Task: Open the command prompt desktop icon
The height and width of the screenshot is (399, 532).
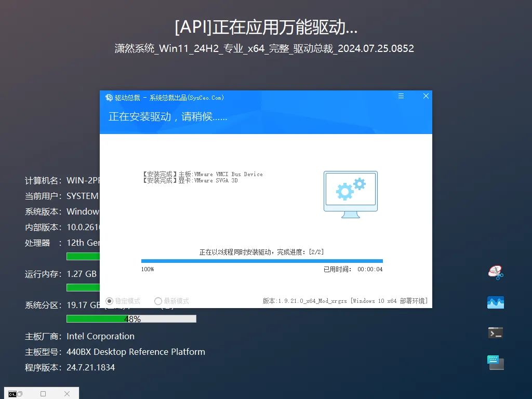Action: 495,332
